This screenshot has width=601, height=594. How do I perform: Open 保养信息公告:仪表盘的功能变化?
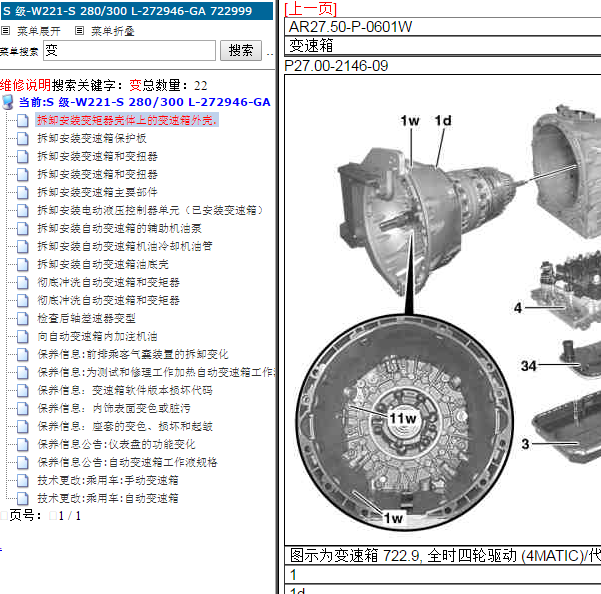coord(117,444)
